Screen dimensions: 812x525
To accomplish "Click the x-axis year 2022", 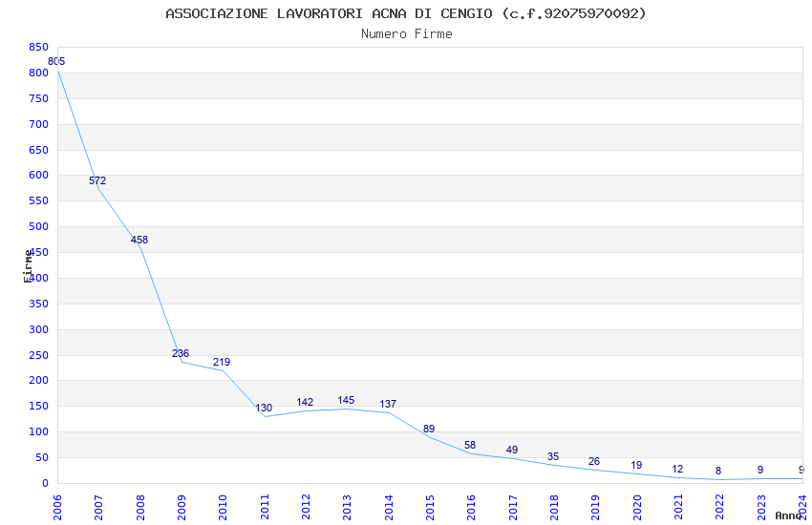I will point(720,508).
